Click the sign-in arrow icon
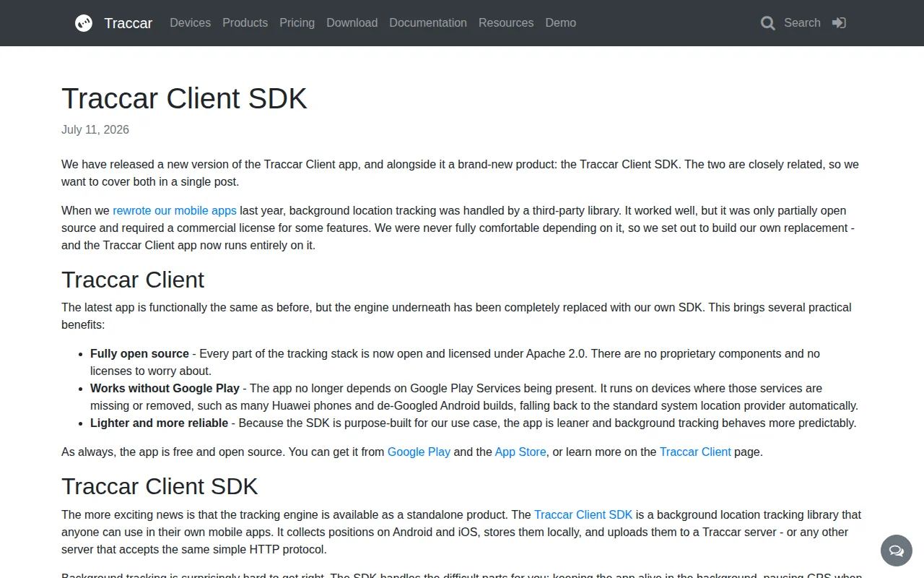 coord(839,23)
